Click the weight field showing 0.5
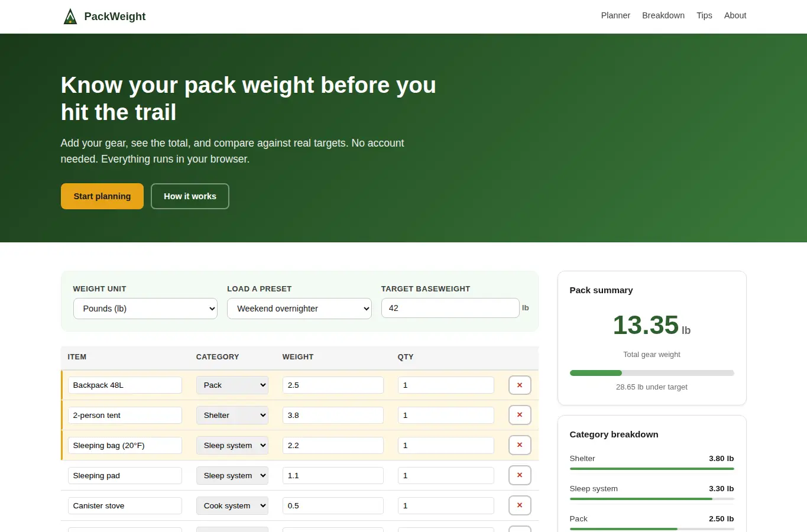This screenshot has height=532, width=807. [333, 506]
